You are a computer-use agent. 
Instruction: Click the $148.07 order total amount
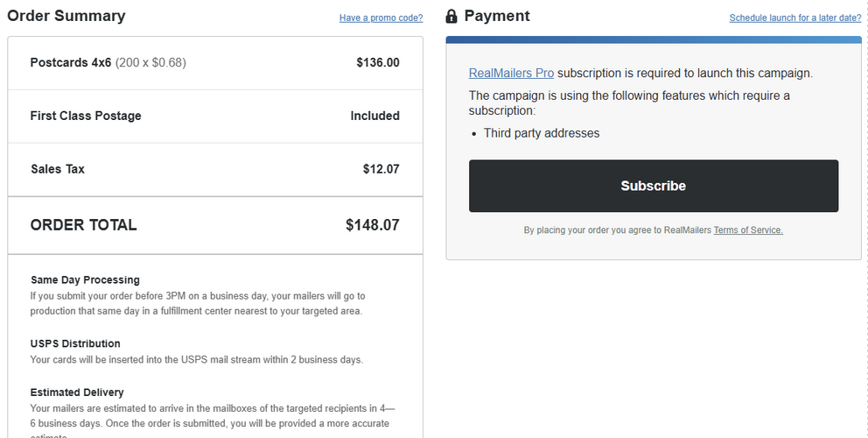coord(373,225)
